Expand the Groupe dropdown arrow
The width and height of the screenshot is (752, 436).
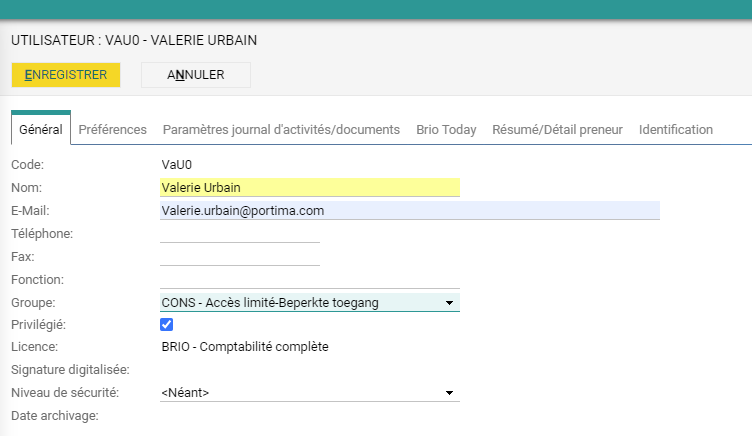click(x=449, y=303)
